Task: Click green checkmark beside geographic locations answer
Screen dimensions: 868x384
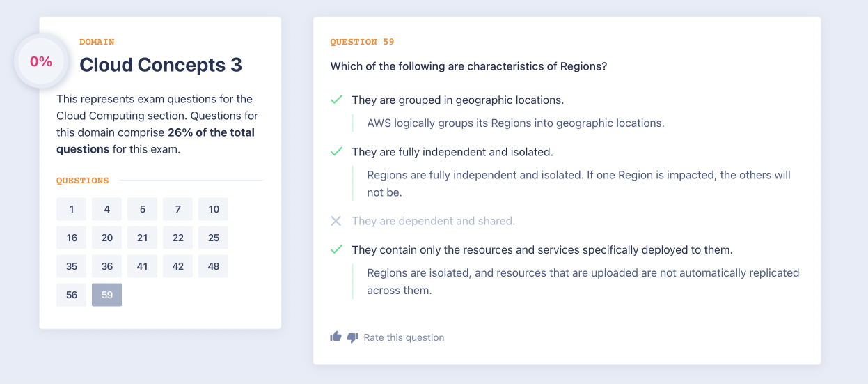Action: click(336, 100)
